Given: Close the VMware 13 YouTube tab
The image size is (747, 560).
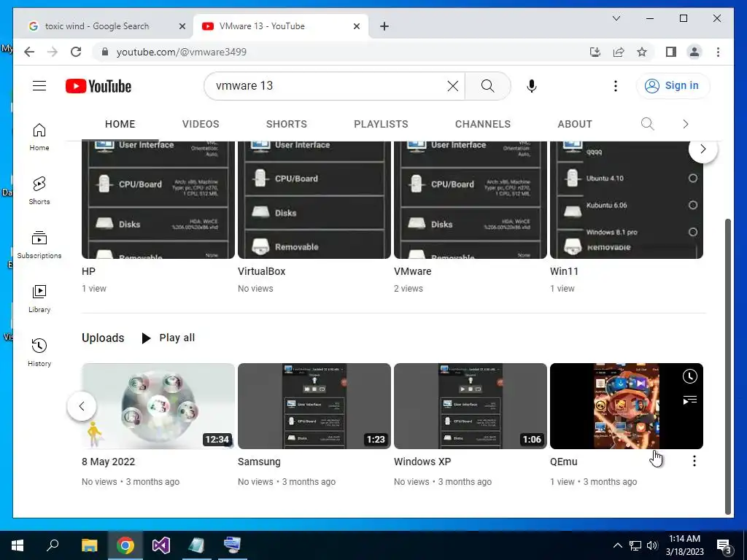Looking at the screenshot, I should pos(356,26).
